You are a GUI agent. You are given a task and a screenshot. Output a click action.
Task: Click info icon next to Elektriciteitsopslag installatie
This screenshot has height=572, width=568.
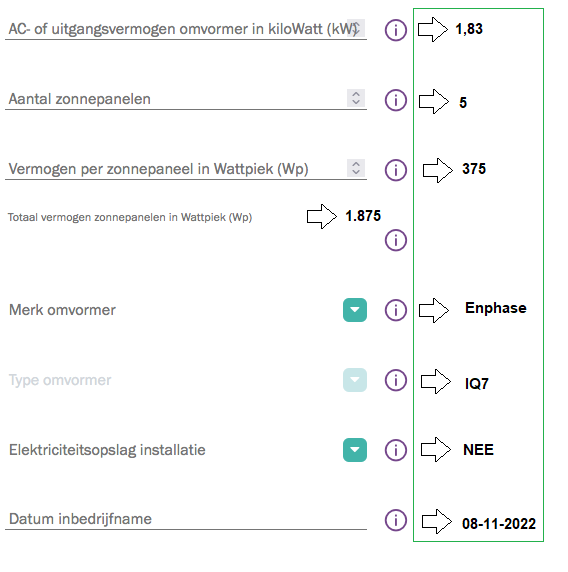(395, 450)
